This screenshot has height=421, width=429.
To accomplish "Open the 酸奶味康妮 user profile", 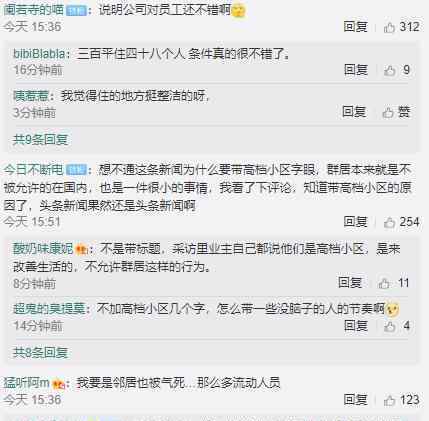I will (x=43, y=249).
